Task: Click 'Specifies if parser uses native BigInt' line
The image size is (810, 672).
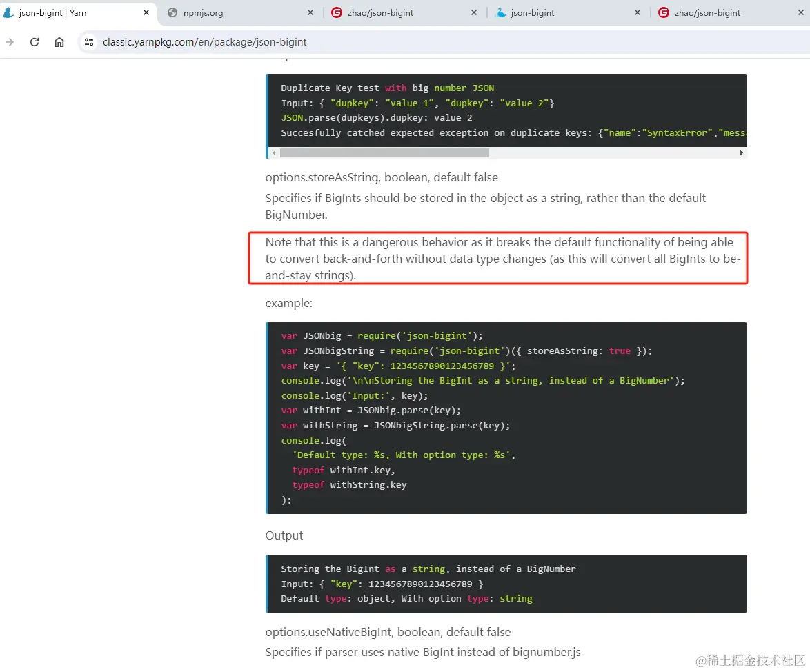Action: pos(422,652)
